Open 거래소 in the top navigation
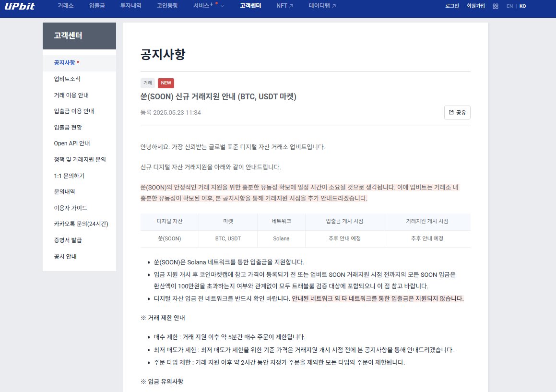The image size is (556, 392). 66,6
